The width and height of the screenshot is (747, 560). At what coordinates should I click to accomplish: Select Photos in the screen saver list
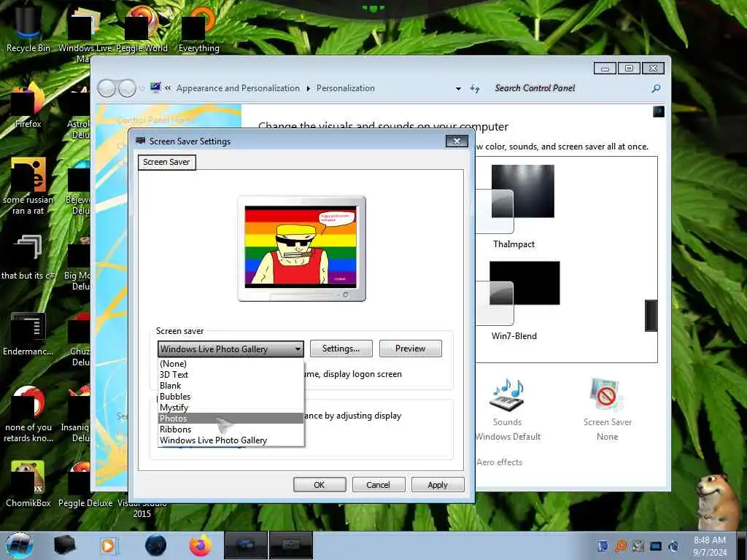231,418
